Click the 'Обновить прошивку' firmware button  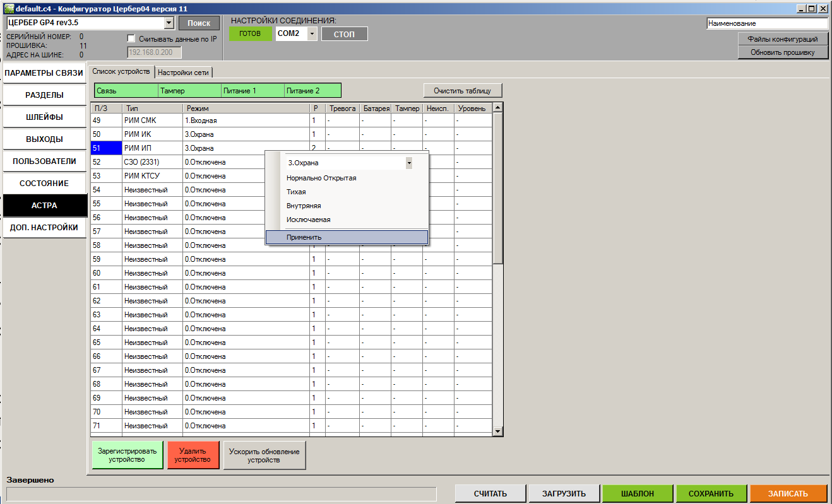point(782,52)
